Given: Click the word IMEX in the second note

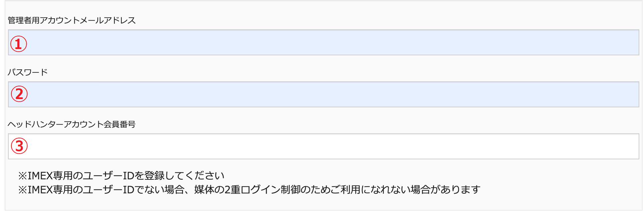Looking at the screenshot, I should [40, 190].
